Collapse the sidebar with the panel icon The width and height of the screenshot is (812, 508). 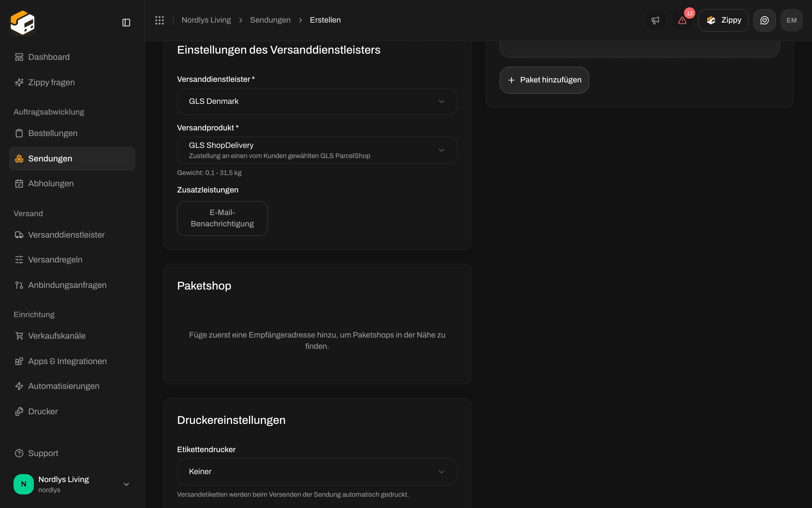click(126, 23)
